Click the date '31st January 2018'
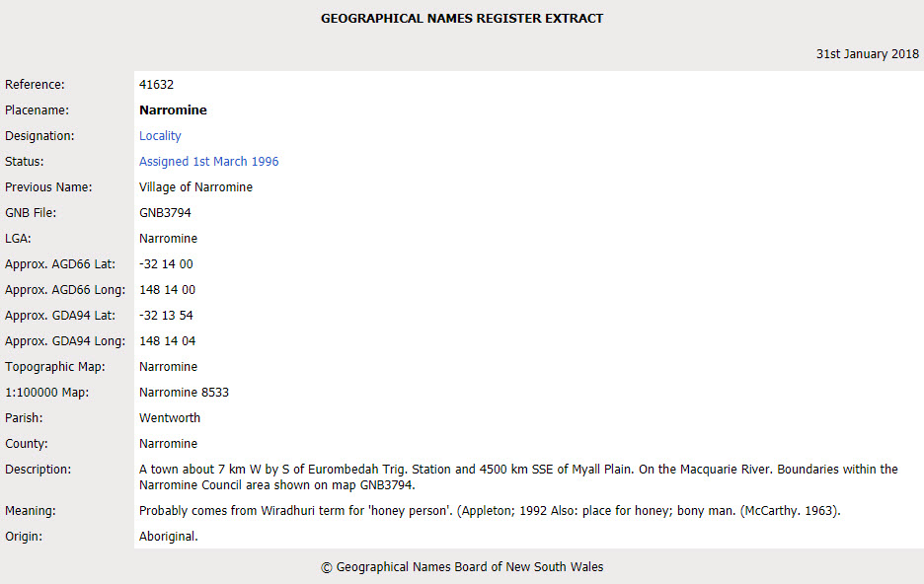924x584 pixels. tap(867, 54)
